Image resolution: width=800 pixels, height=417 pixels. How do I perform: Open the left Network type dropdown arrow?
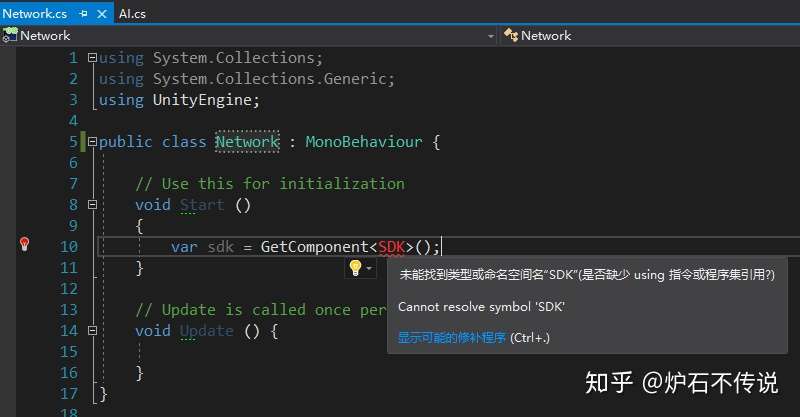pyautogui.click(x=490, y=35)
